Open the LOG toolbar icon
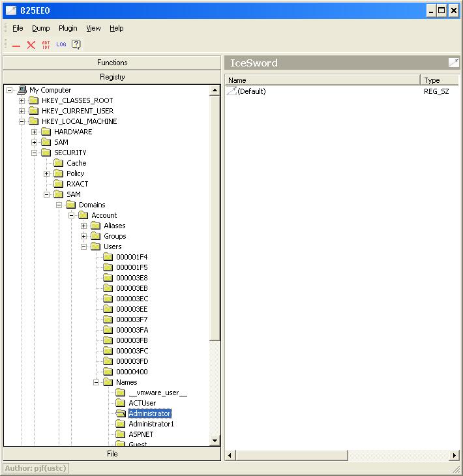The image size is (463, 476). (x=61, y=45)
